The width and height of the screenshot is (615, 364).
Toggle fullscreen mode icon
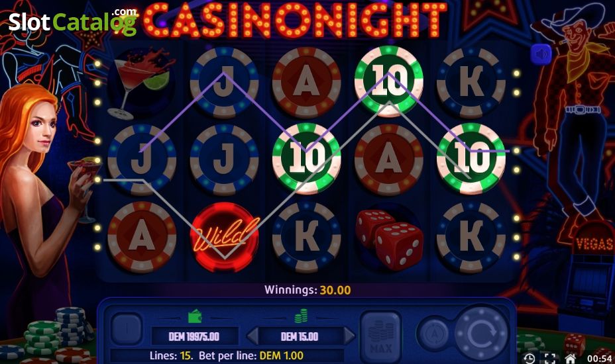pos(550,358)
